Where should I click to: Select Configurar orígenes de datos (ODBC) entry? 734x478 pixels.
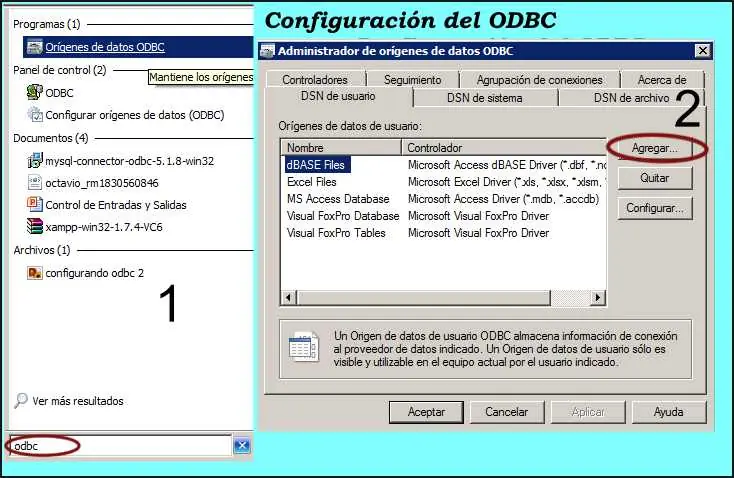pos(135,115)
